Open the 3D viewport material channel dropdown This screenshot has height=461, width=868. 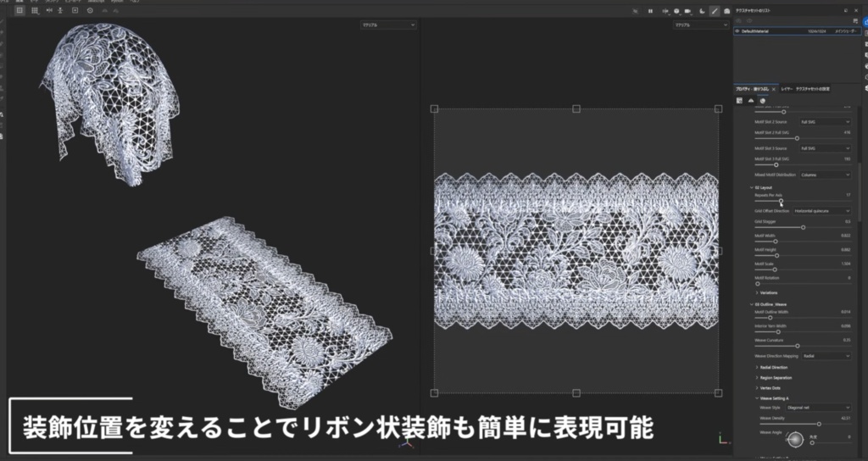click(x=388, y=25)
